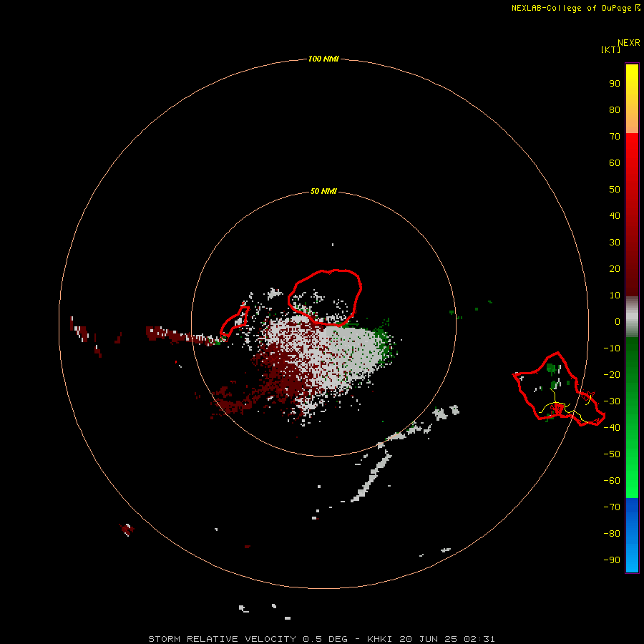
Task: Click the large red warning polygon near radar center
Action: [324, 298]
